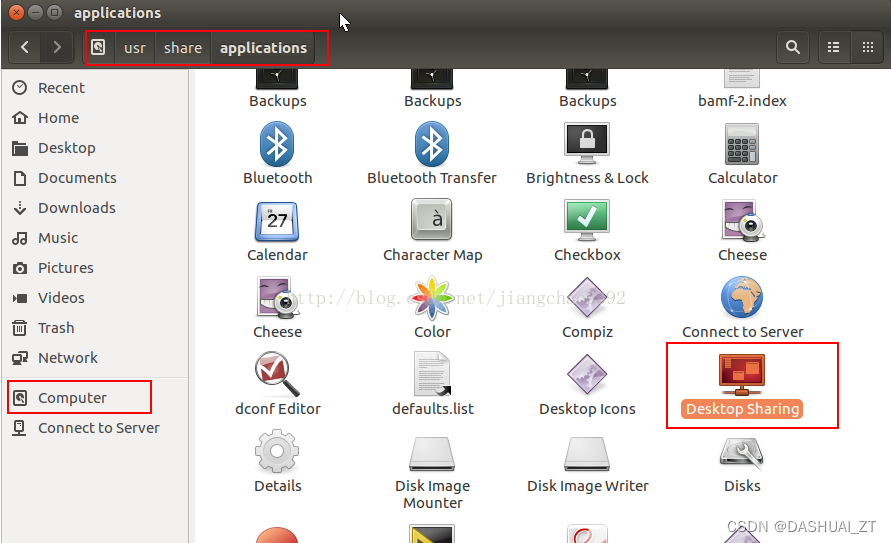Screen dimensions: 891x543
Task: Select the Backups icon beside bamf-2.index
Action: pos(587,80)
